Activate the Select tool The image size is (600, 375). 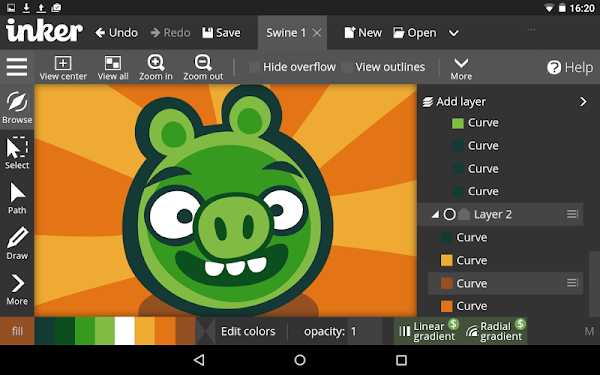coord(17,153)
